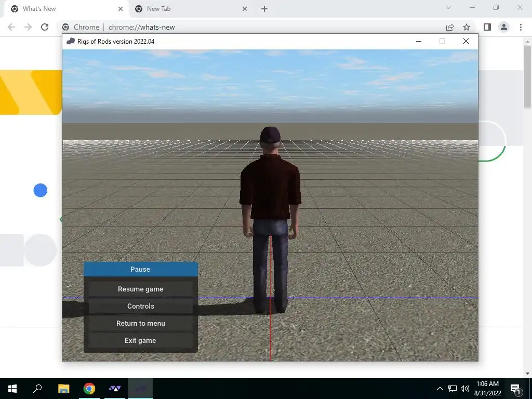Go back in Chrome
The image size is (532, 399).
[11, 27]
